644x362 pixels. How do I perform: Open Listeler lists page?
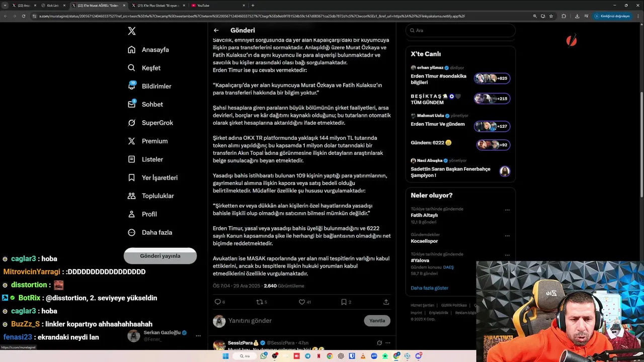[145, 159]
